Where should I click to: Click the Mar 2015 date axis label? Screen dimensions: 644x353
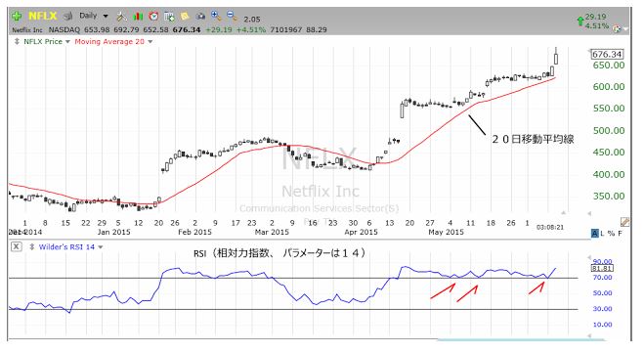(272, 232)
